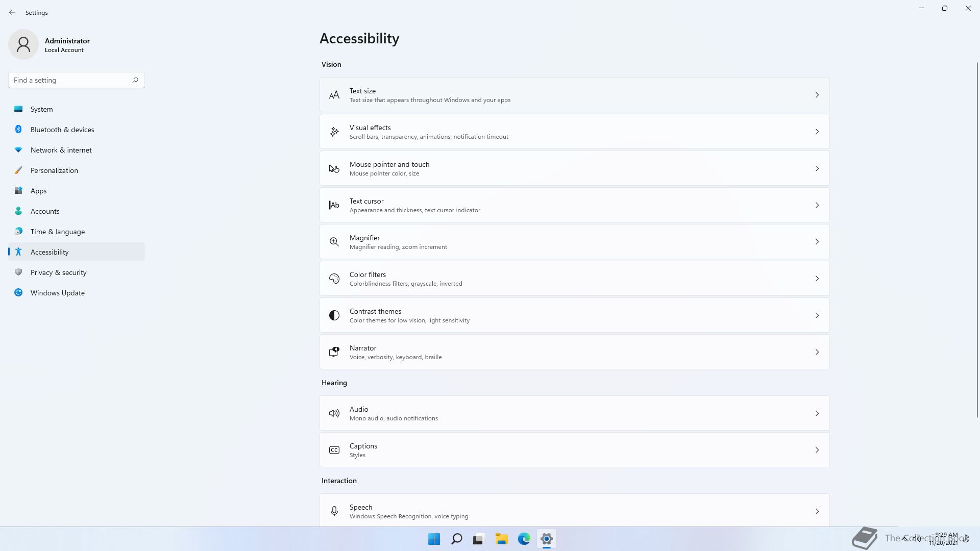Open System settings category
980x551 pixels.
[77, 109]
